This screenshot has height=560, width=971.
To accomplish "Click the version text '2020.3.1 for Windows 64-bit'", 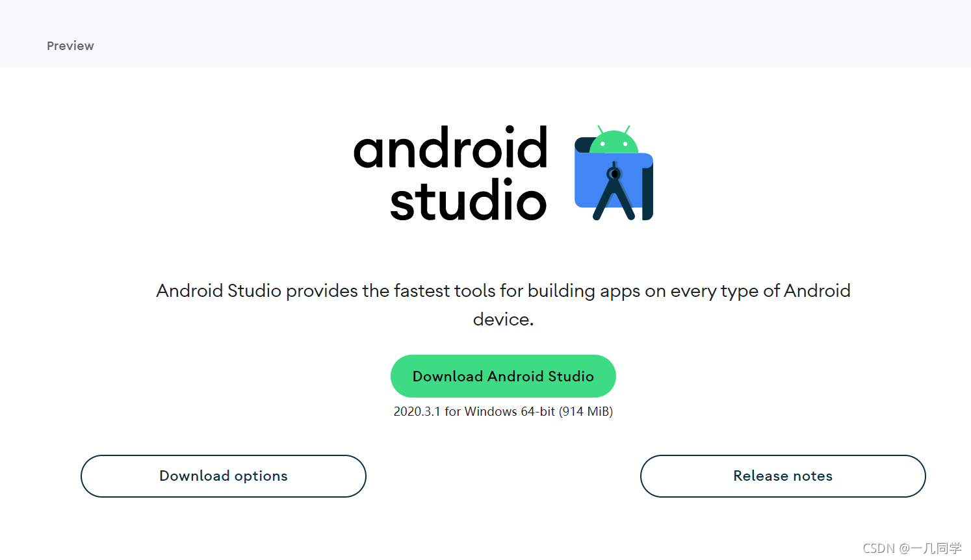I will point(503,411).
